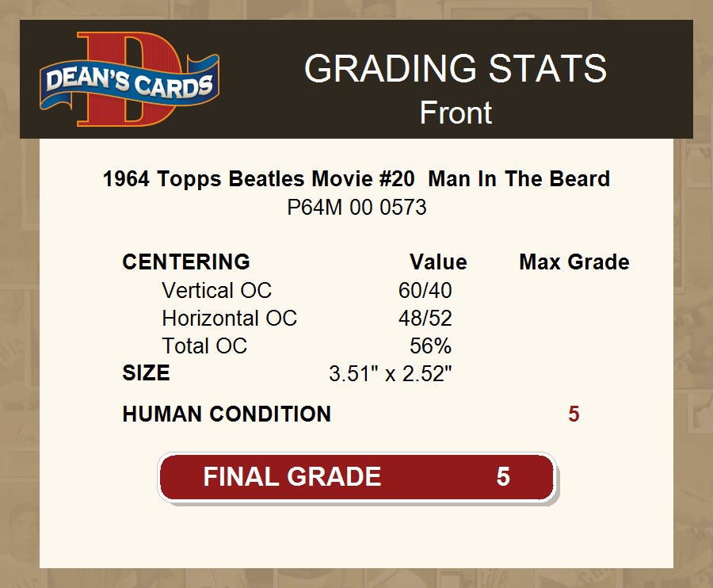Click the 60/40 vertical centering value

[425, 291]
